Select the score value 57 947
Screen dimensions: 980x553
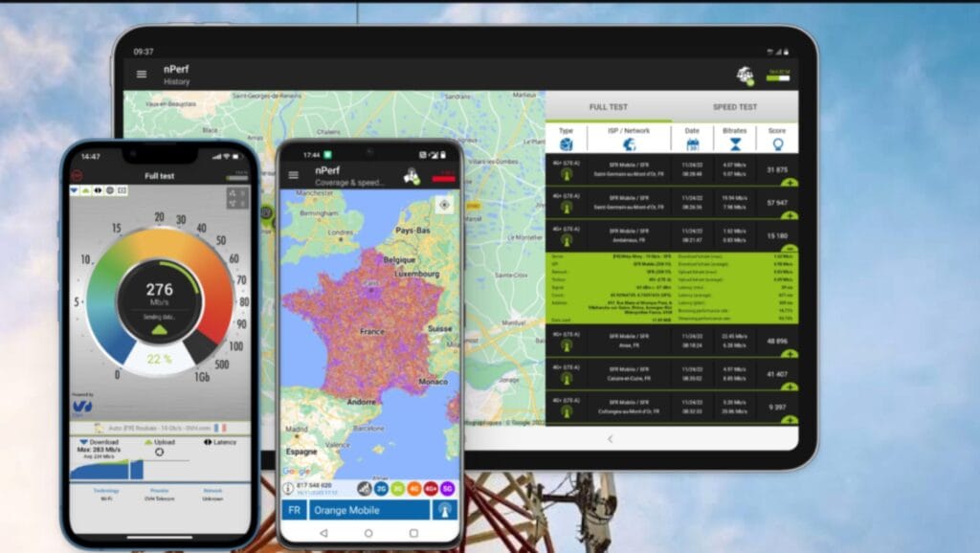point(777,203)
